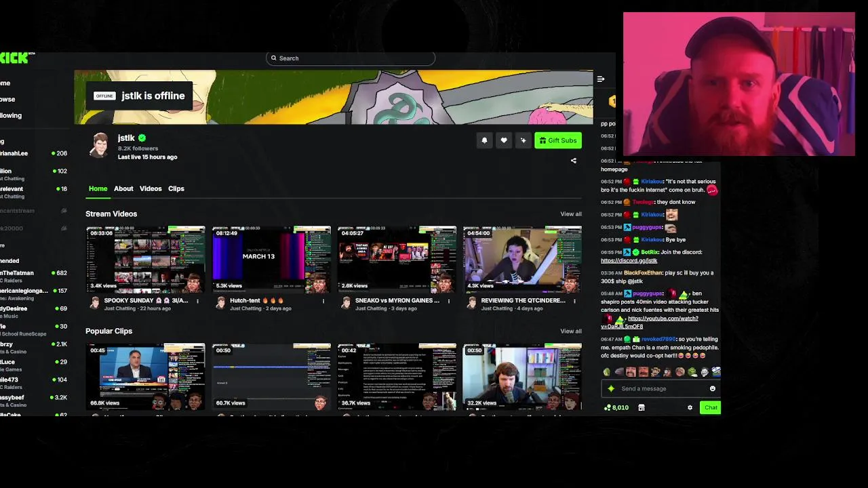Image resolution: width=868 pixels, height=488 pixels.
Task: Open Browse in the left sidebar
Action: pyautogui.click(x=7, y=99)
